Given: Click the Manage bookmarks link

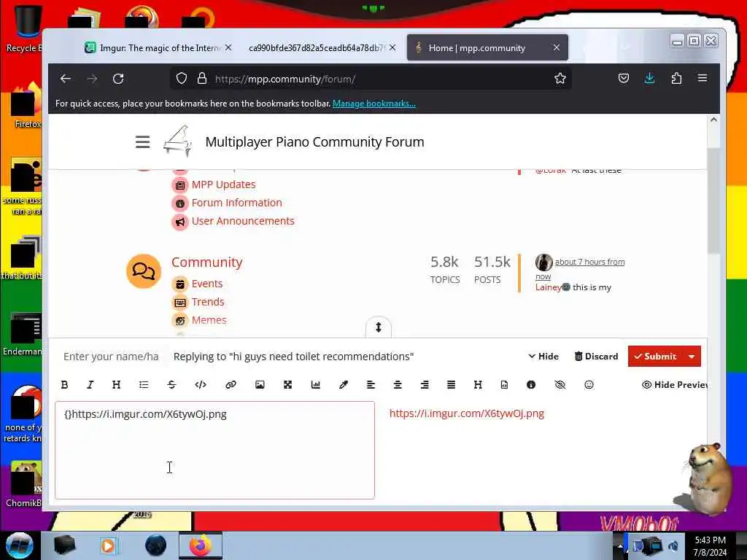Looking at the screenshot, I should coord(374,104).
